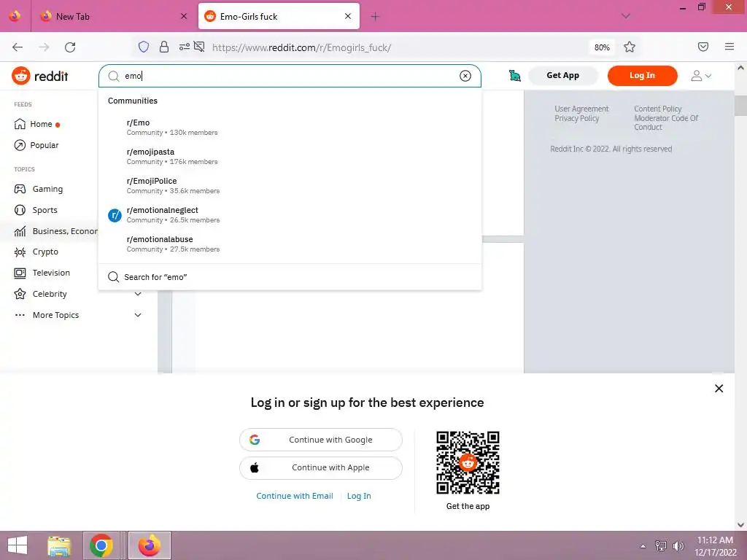747x560 pixels.
Task: Switch to the New Tab tab
Action: pos(112,16)
